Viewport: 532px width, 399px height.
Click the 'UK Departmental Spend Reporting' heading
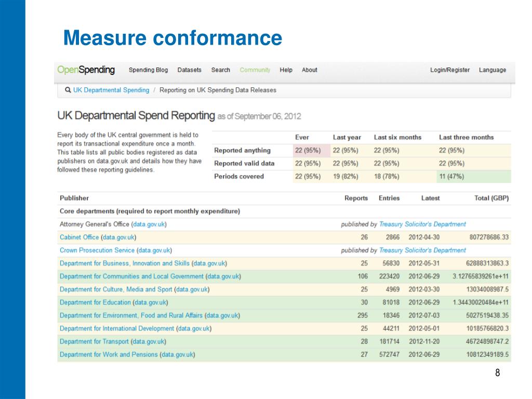click(136, 116)
